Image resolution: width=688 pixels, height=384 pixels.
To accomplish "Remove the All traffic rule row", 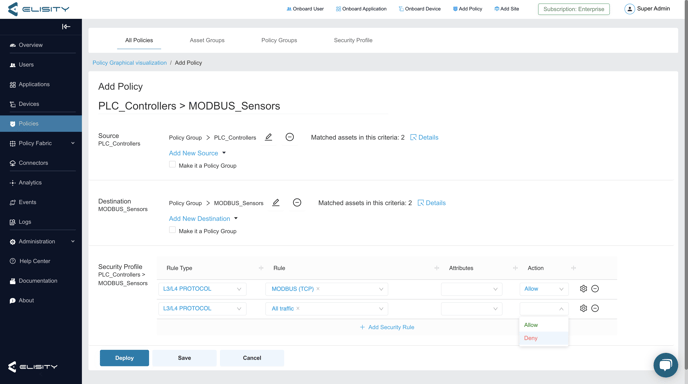I will [x=595, y=309].
